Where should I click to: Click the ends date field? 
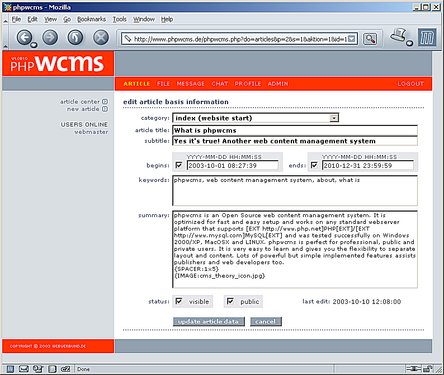tap(368, 165)
